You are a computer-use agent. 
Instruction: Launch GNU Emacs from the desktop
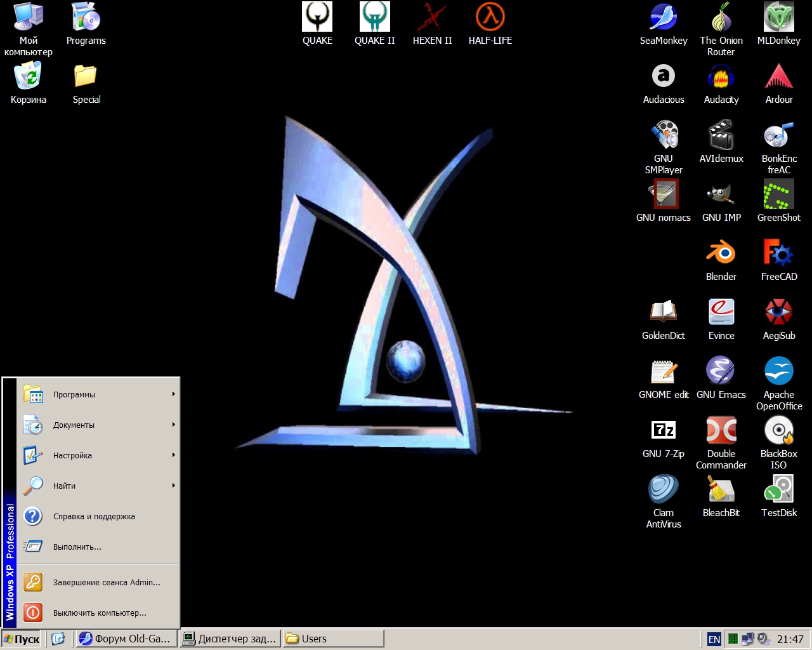point(721,371)
